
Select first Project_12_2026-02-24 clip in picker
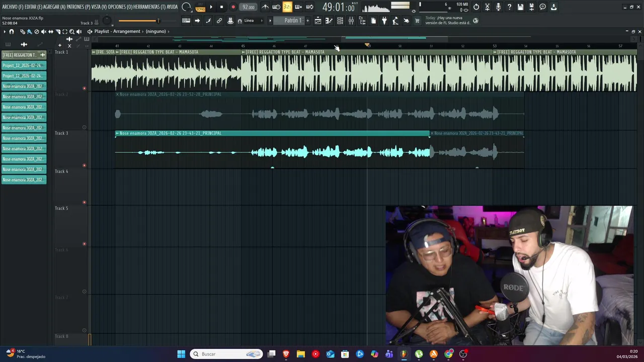tap(24, 65)
